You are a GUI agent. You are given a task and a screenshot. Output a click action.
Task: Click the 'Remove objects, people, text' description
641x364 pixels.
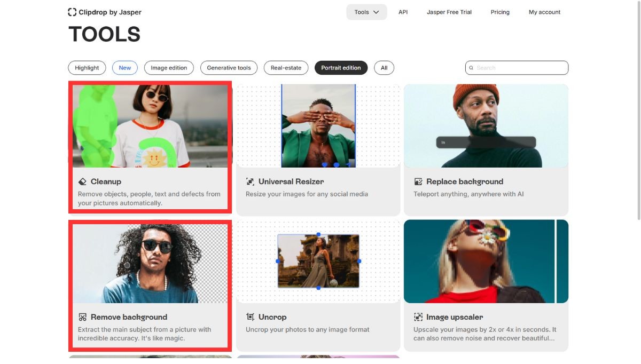point(149,199)
